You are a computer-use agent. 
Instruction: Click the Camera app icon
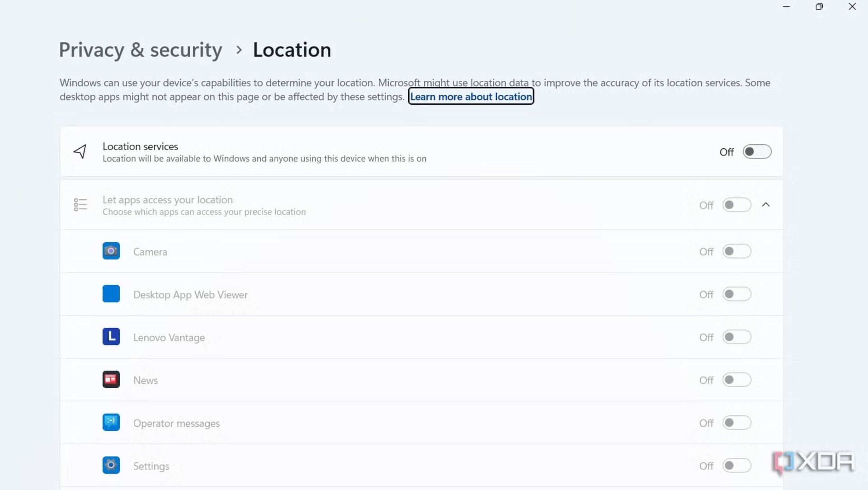(x=111, y=251)
